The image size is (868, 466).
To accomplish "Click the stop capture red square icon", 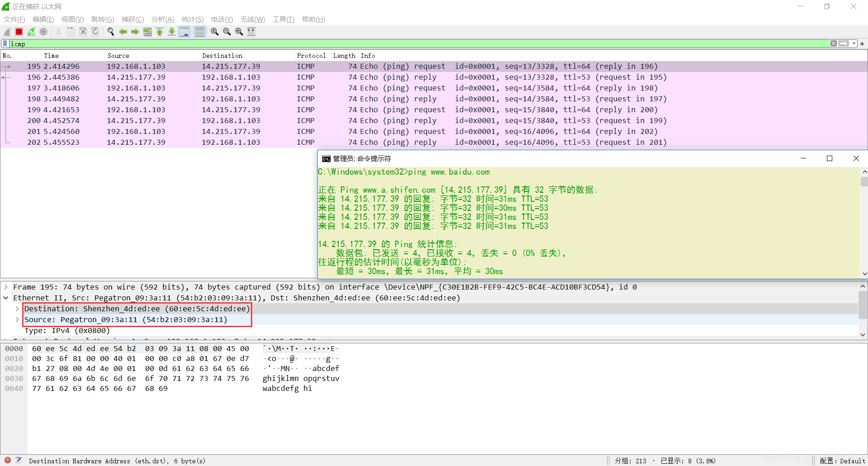I will click(19, 32).
